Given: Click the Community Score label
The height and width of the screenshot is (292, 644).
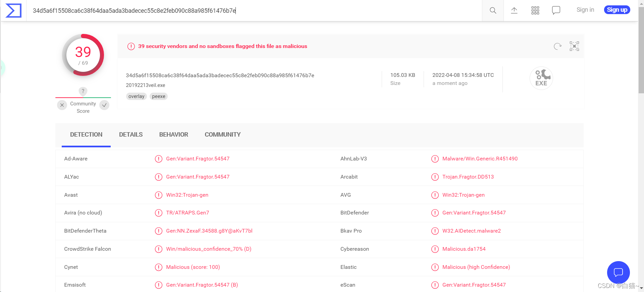Looking at the screenshot, I should pyautogui.click(x=83, y=107).
